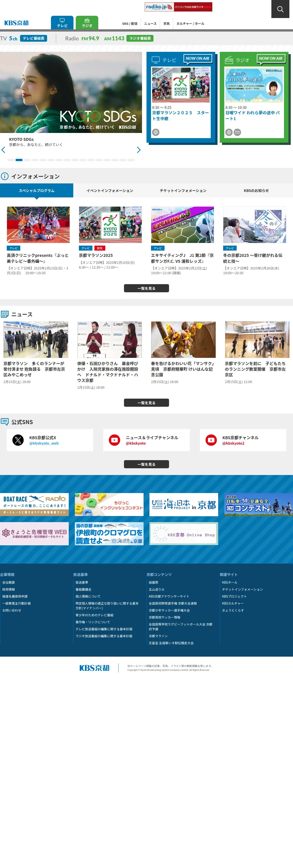Open KYOTO SDGs hero banner

pyautogui.click(x=71, y=92)
